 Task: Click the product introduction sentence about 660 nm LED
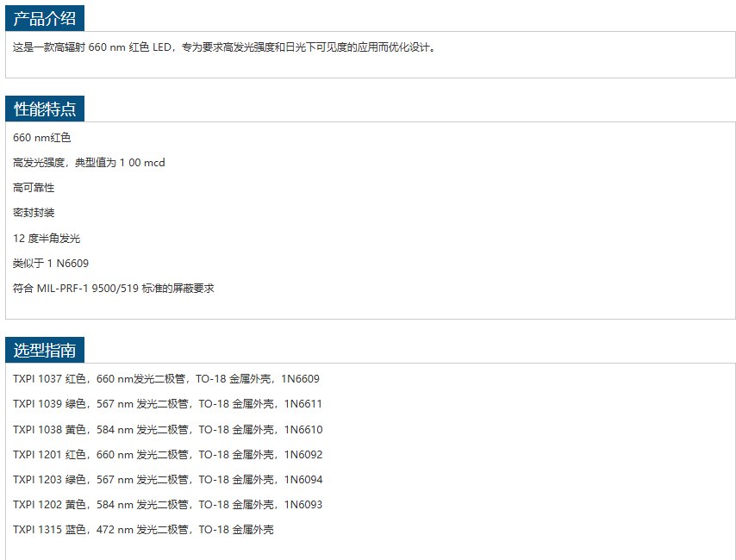click(x=225, y=47)
